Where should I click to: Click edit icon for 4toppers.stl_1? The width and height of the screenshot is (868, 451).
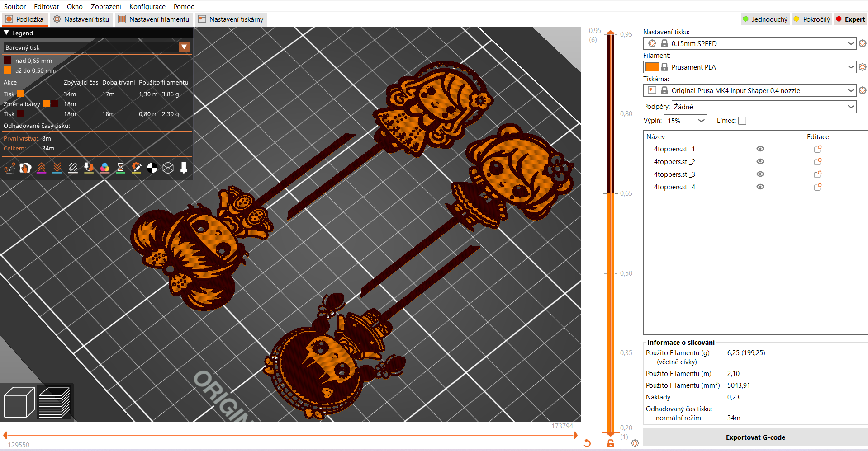click(x=818, y=149)
